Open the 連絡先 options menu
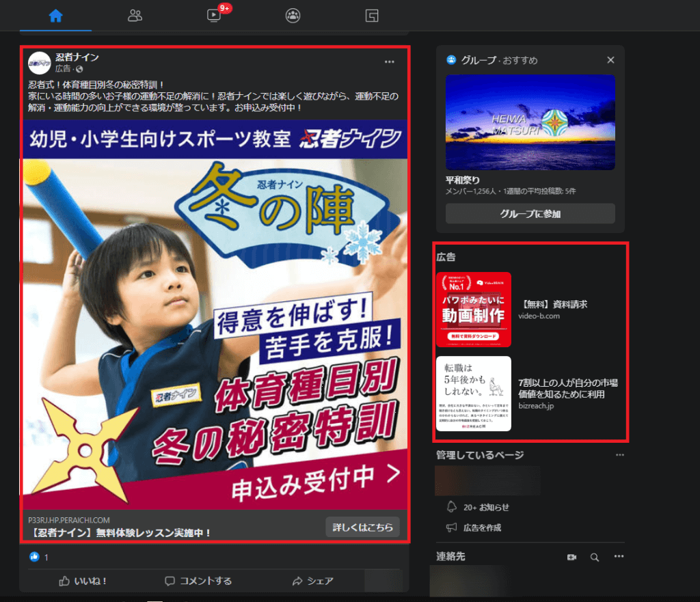The width and height of the screenshot is (700, 602). click(x=619, y=556)
